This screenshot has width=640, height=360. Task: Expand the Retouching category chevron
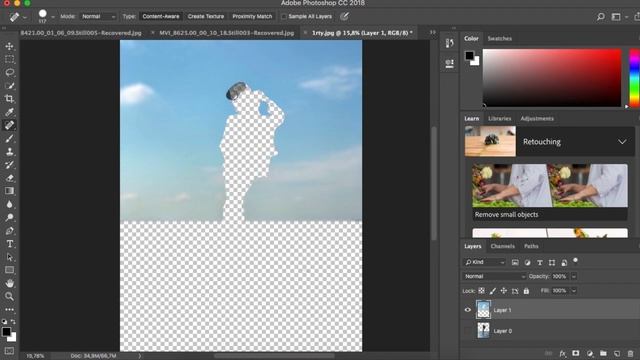622,142
